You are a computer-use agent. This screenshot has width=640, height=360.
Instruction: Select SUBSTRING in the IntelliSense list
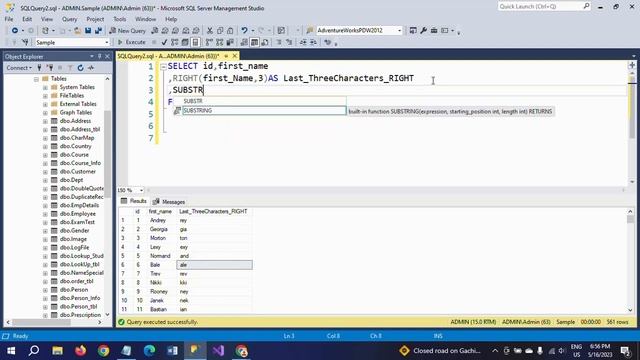pos(264,111)
